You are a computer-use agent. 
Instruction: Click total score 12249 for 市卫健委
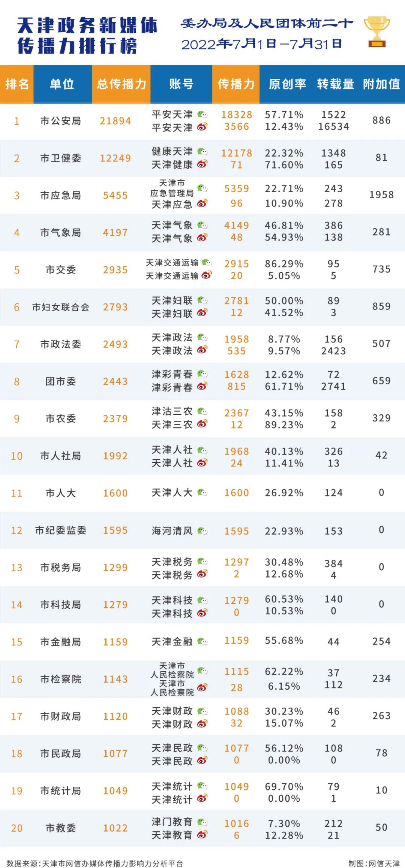coord(115,158)
